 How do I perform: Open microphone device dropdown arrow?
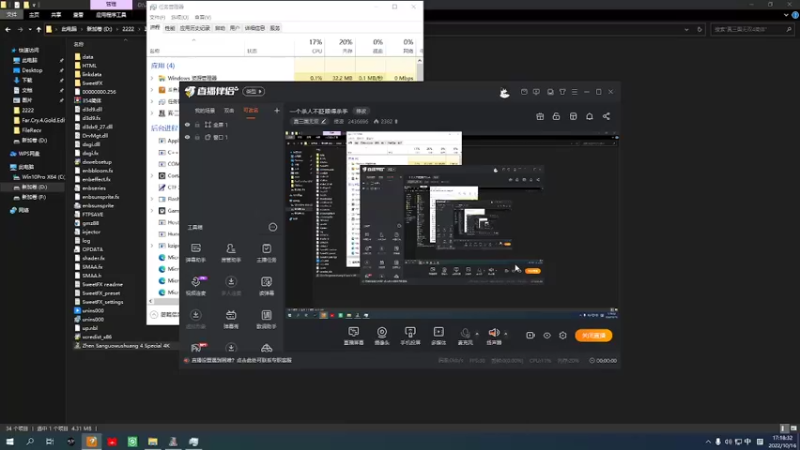(477, 334)
